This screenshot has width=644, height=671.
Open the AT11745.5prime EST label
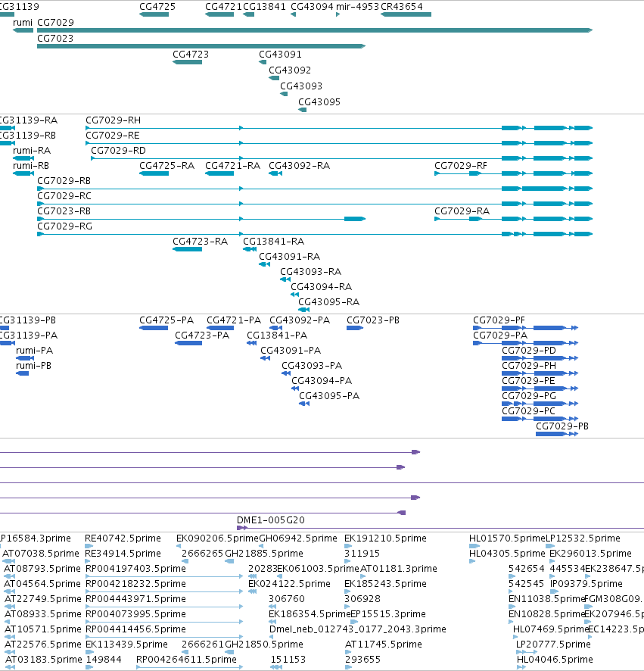coord(384,644)
